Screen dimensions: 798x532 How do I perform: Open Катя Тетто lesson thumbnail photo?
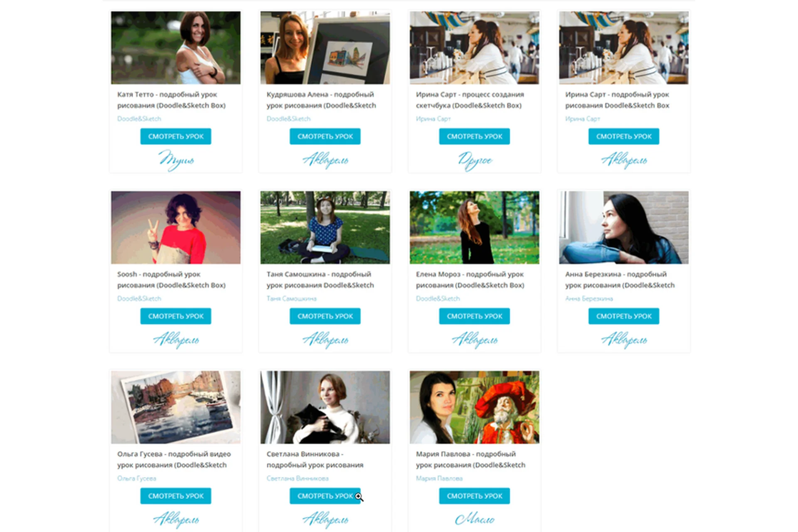[x=175, y=48]
